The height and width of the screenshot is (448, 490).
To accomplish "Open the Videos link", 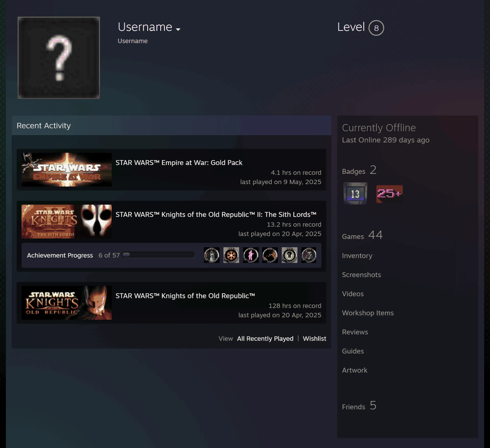I will pyautogui.click(x=353, y=294).
